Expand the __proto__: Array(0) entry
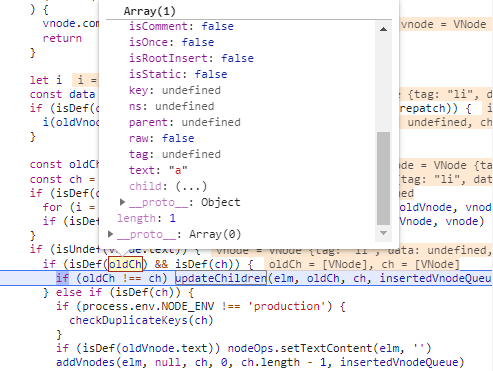The width and height of the screenshot is (493, 371). tap(110, 234)
